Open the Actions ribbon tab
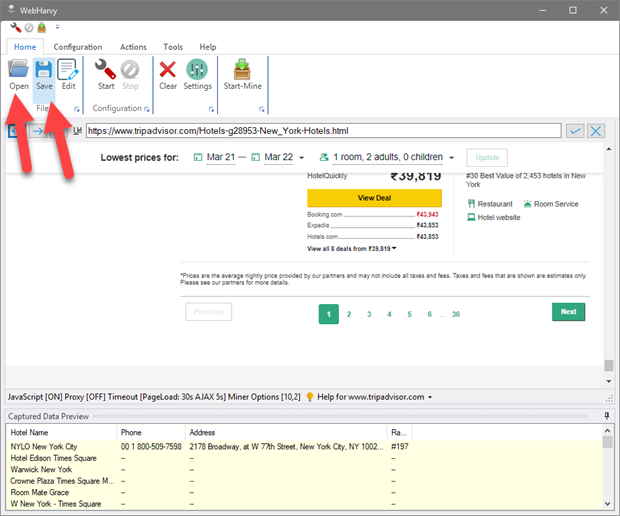 click(x=133, y=47)
